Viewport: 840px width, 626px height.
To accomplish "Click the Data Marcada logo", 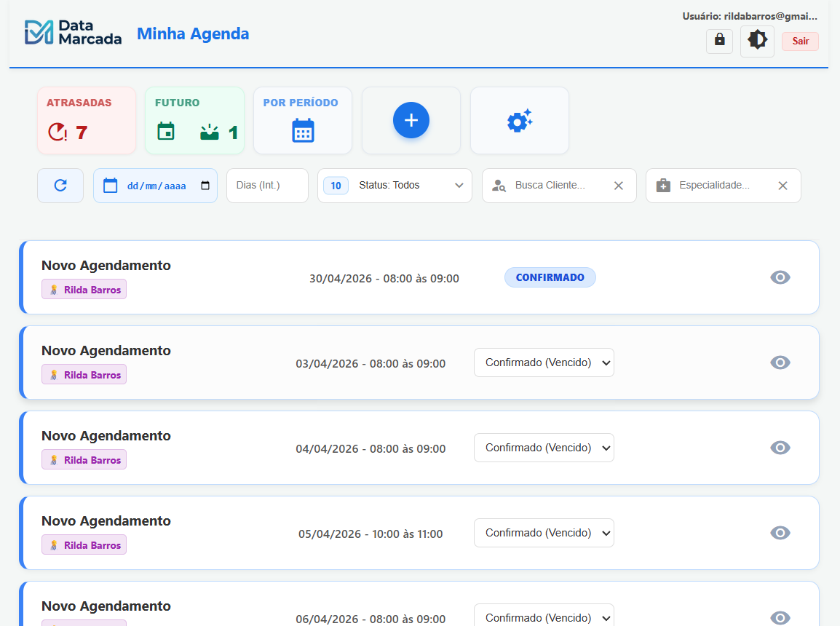I will coord(73,32).
